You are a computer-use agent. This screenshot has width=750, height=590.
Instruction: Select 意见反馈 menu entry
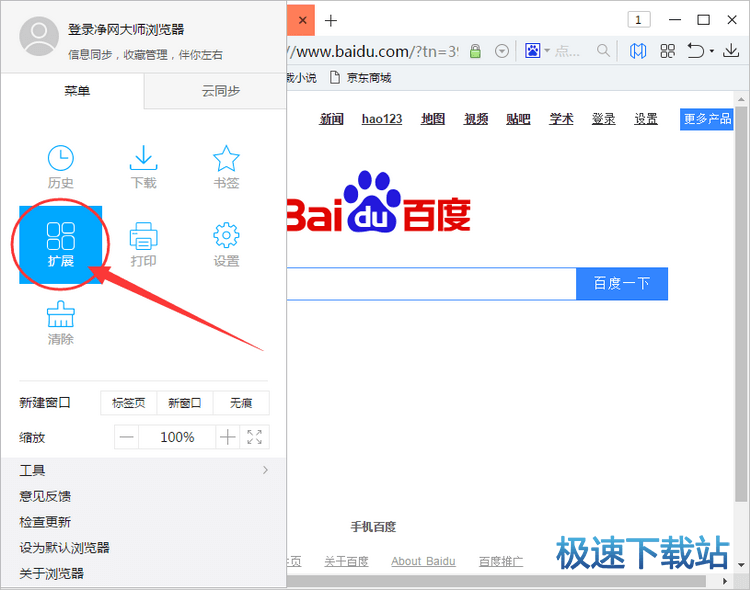point(45,496)
